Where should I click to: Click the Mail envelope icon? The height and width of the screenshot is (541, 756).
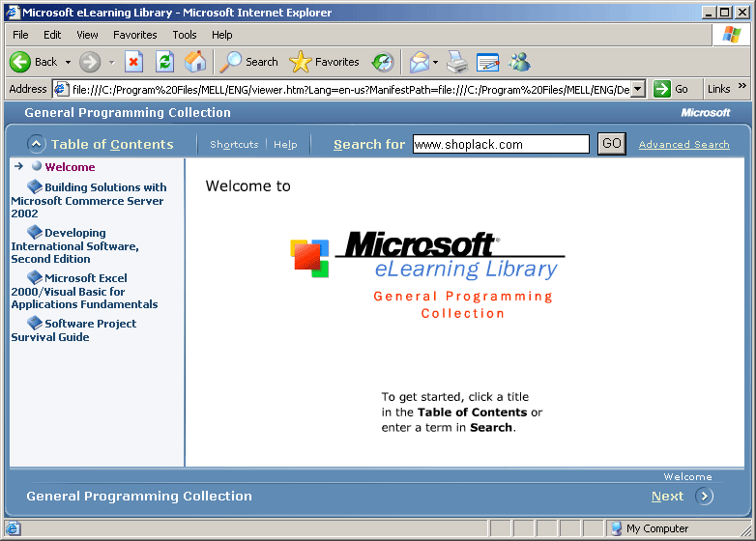(x=419, y=62)
